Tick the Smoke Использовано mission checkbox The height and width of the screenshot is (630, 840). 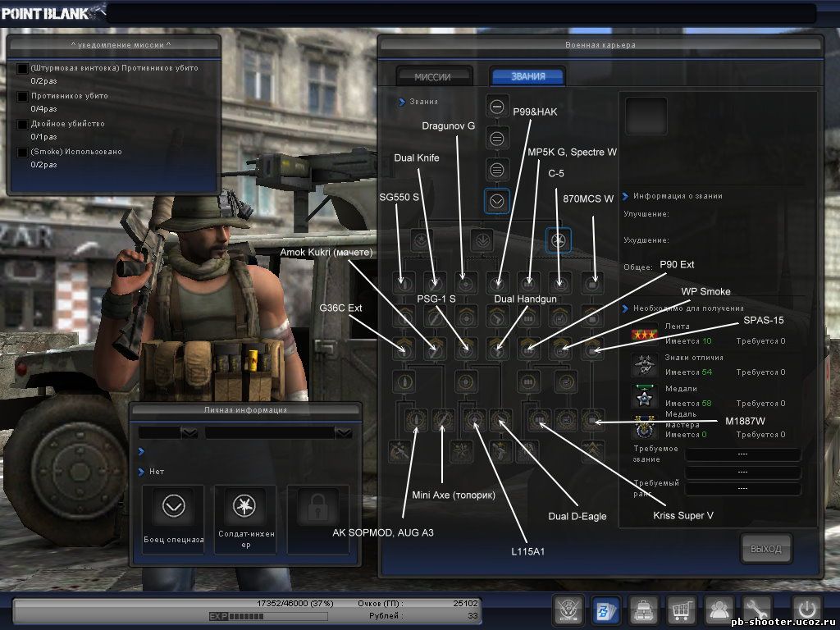[x=22, y=153]
